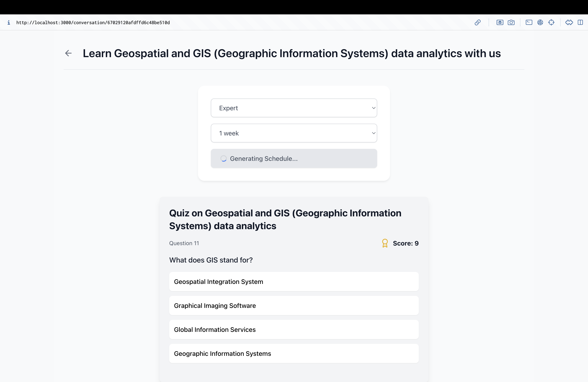The image size is (588, 382).
Task: Choose answer Geospatial Integration System
Action: pyautogui.click(x=294, y=282)
